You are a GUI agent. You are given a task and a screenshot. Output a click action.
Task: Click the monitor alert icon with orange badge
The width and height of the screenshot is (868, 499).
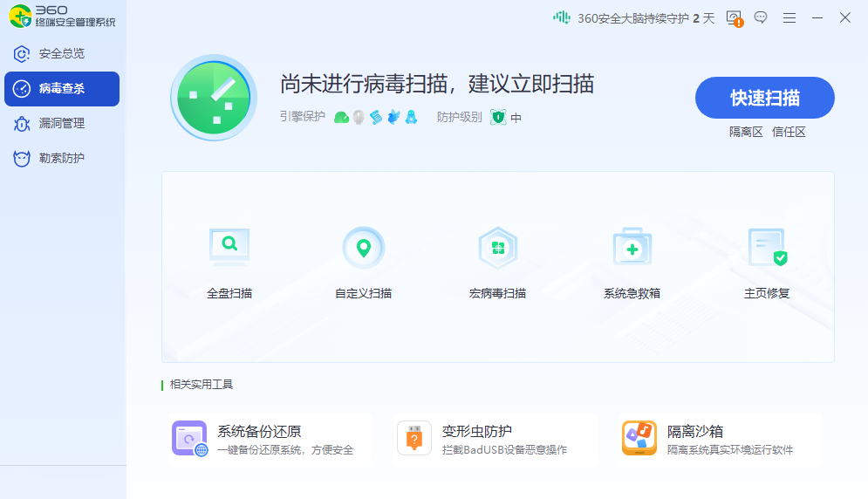coord(734,18)
